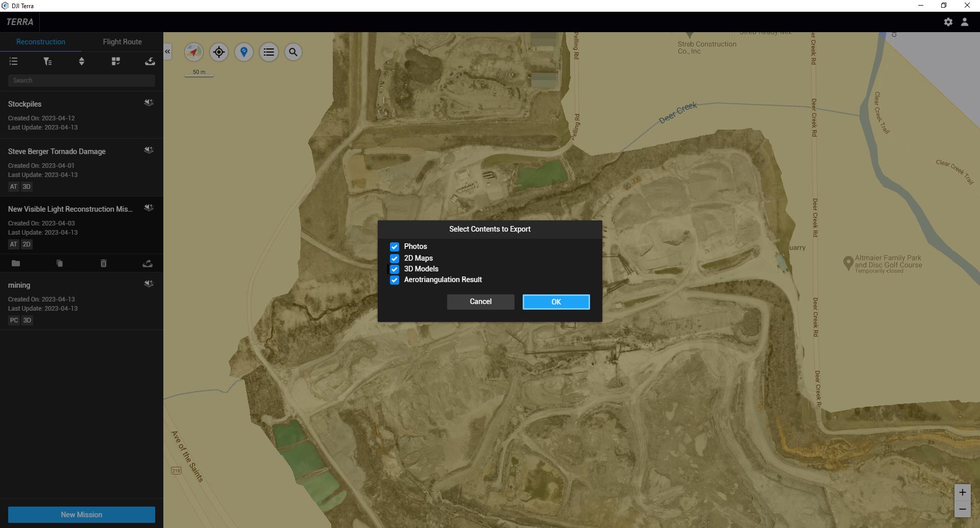Click the export icon above the search bar
Viewport: 980px width, 528px height.
150,61
